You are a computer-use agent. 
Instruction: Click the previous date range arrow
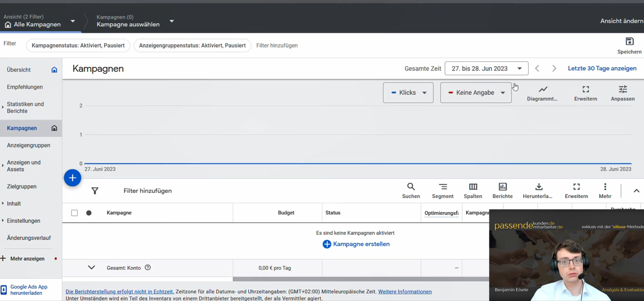(537, 68)
